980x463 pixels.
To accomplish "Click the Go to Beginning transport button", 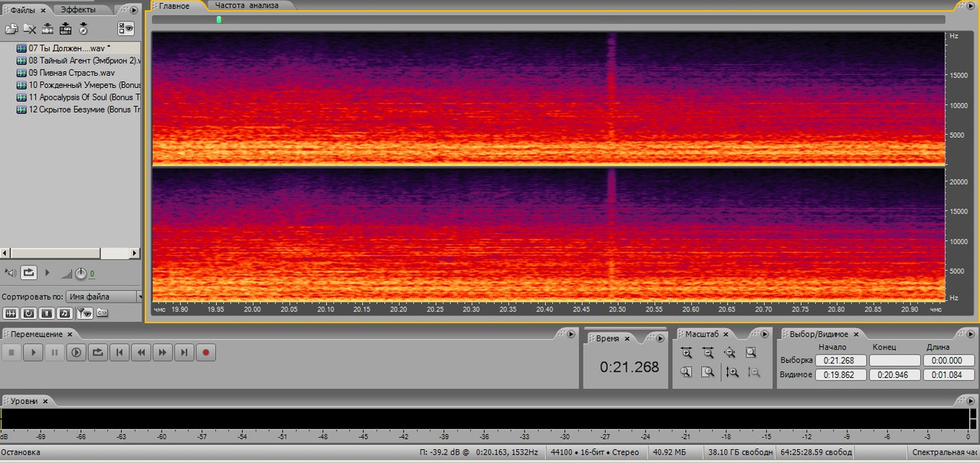I will pyautogui.click(x=119, y=353).
